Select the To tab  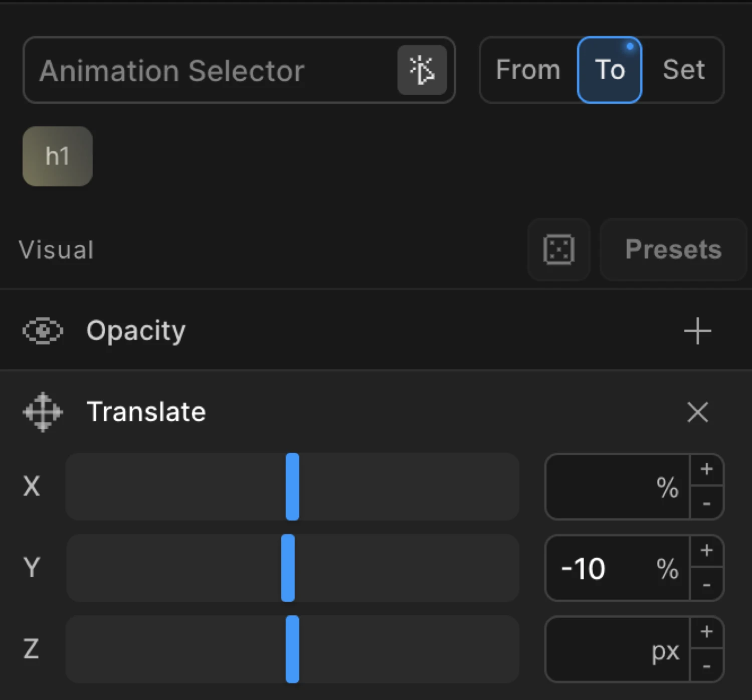(610, 70)
